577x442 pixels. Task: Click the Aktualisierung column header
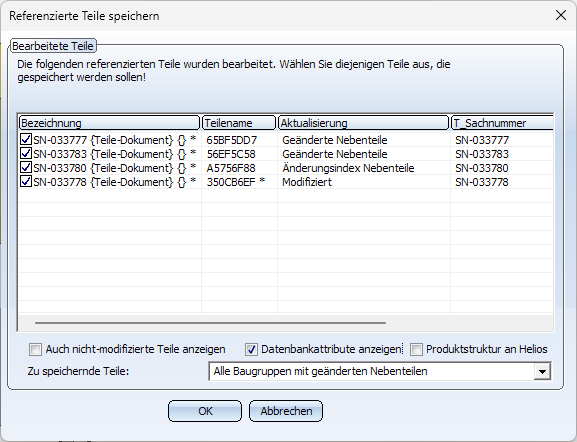click(364, 123)
